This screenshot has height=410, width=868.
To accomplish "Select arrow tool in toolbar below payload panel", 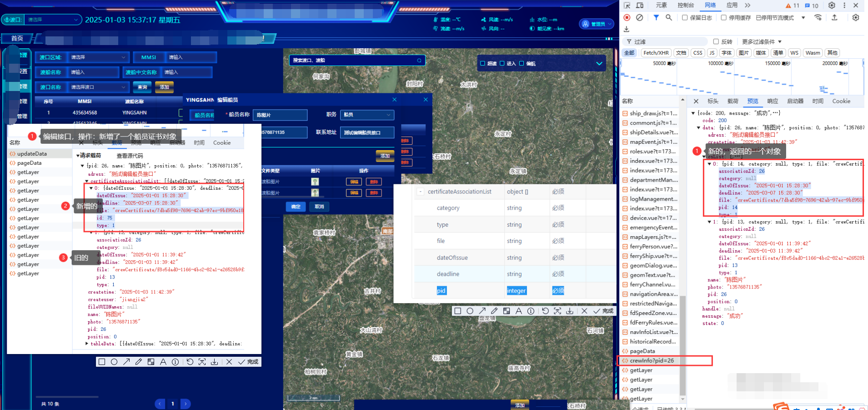I will [x=126, y=362].
